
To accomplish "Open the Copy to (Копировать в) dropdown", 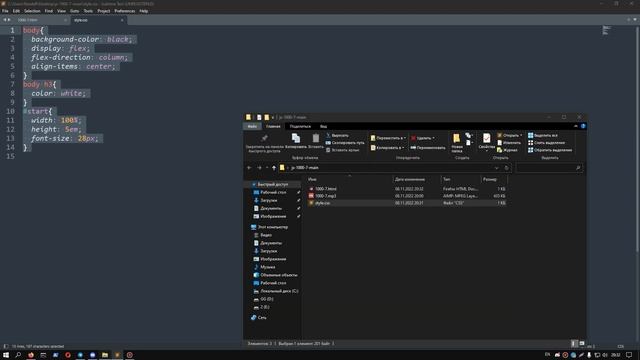I will [388, 148].
